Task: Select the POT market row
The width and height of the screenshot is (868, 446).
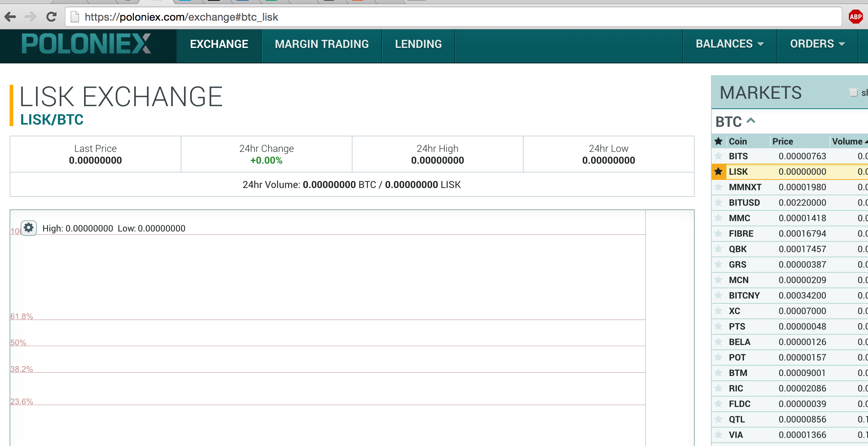Action: (x=789, y=357)
